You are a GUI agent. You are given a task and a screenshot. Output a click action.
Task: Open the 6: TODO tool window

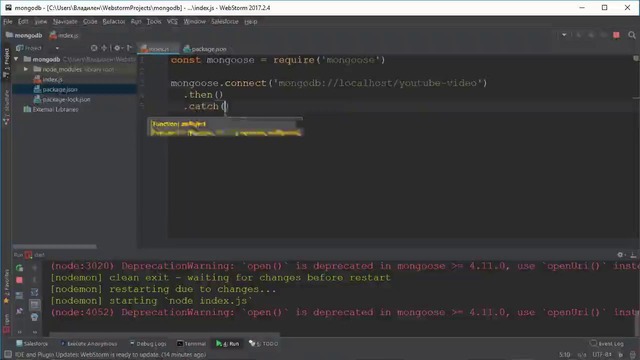click(x=264, y=344)
